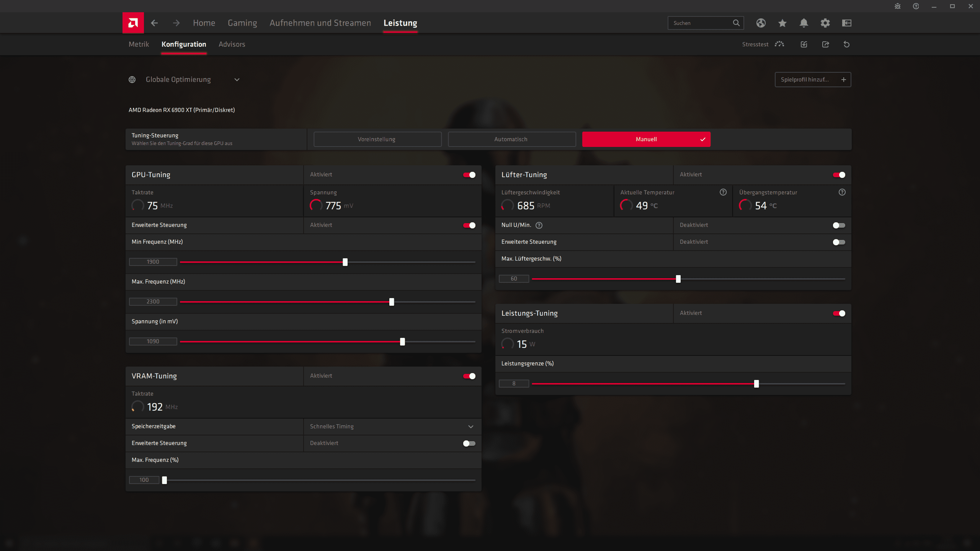980x551 pixels.
Task: Click the Voreinstellung tuning button
Action: (377, 139)
